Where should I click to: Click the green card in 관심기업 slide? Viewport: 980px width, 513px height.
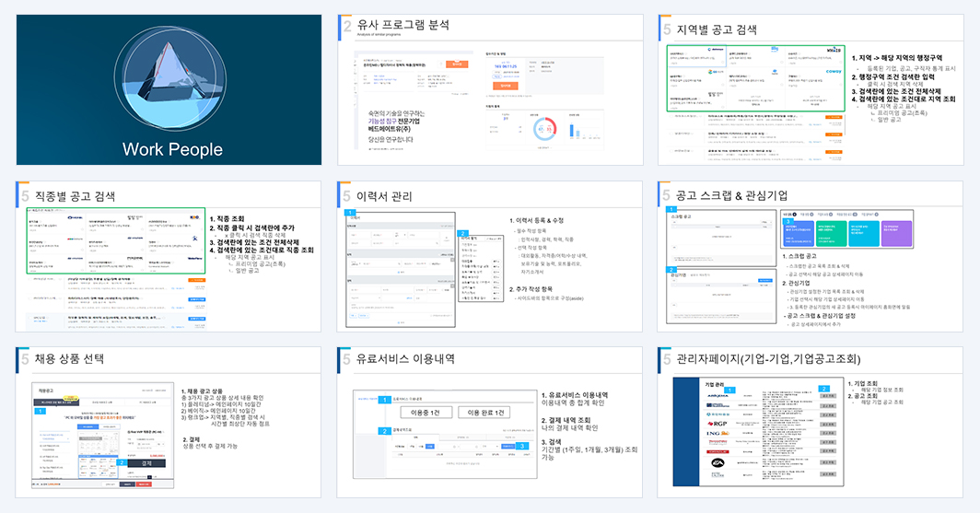coord(831,234)
